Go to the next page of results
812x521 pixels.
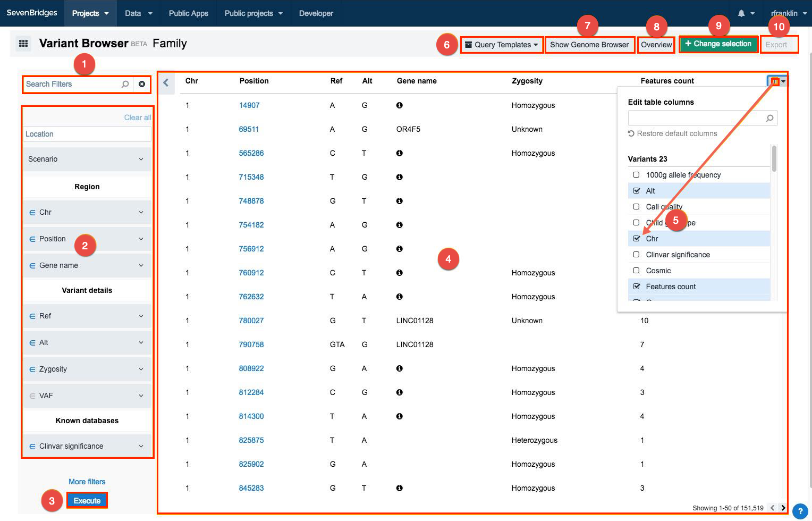point(783,508)
